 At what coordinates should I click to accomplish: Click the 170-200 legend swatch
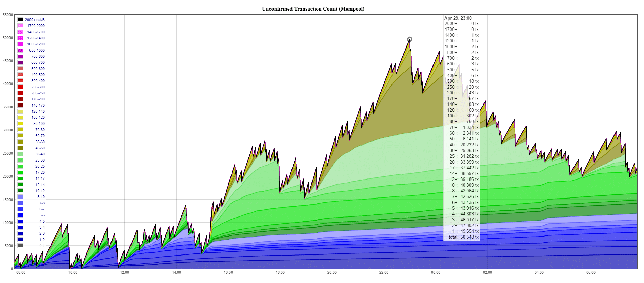pos(20,99)
